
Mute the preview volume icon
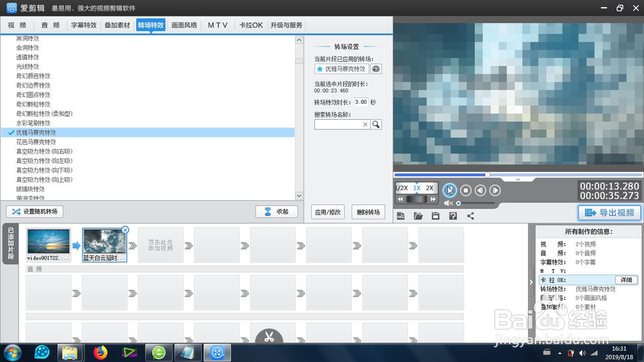[x=448, y=203]
